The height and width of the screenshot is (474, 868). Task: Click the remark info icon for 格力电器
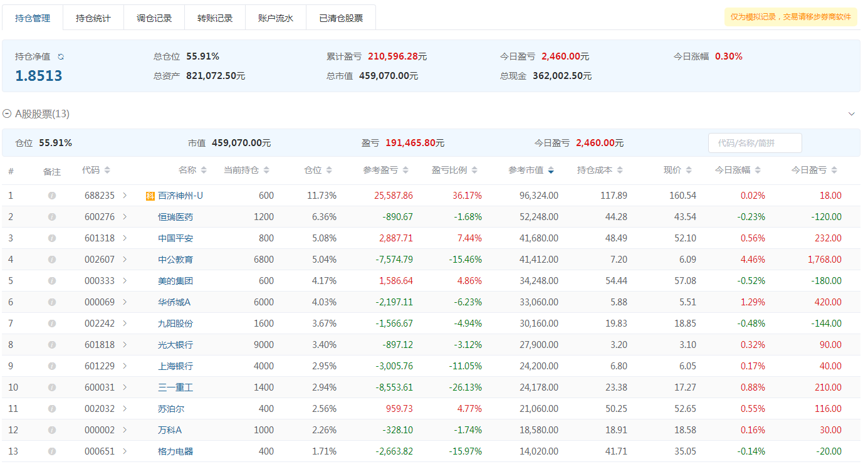point(52,451)
